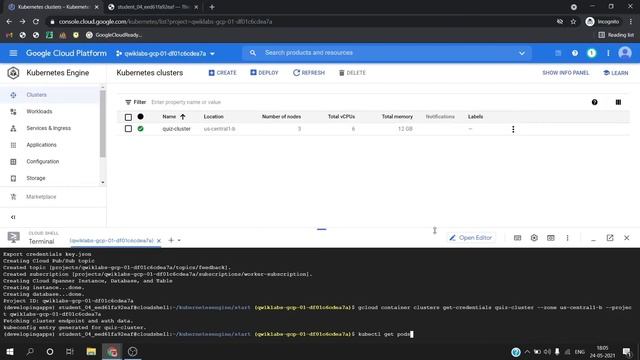
Task: Add a new Cloud Shell tab
Action: 171,240
